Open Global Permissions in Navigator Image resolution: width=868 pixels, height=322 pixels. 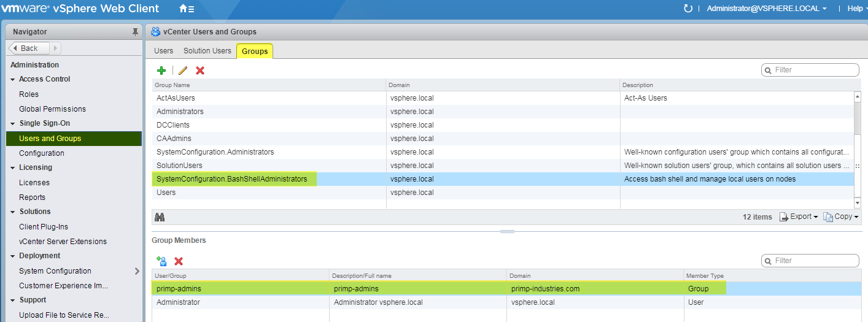pos(52,109)
